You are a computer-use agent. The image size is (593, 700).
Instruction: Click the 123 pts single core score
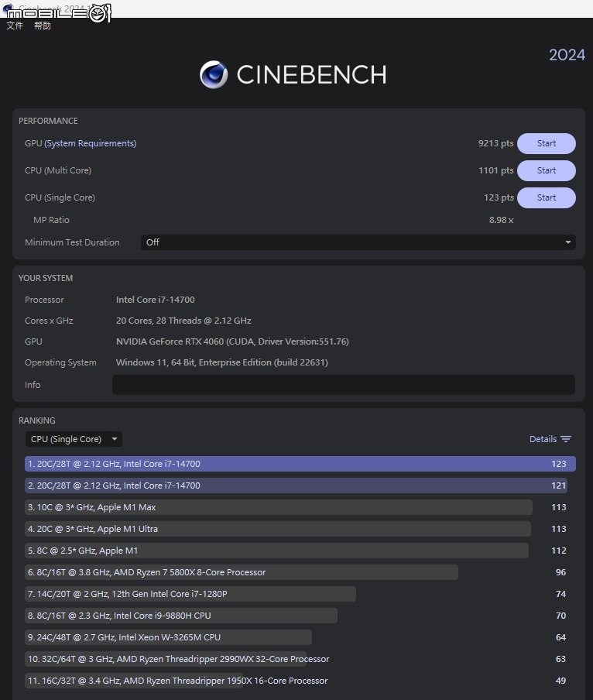[x=499, y=197]
